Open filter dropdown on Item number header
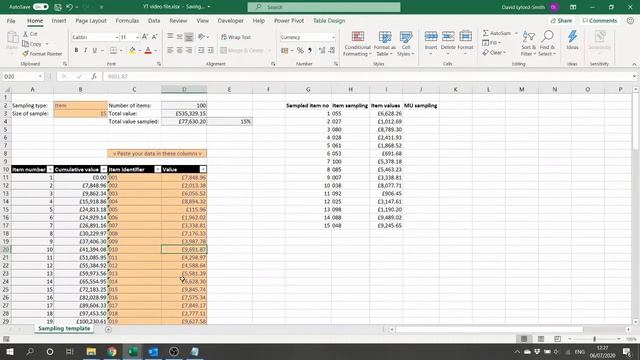Screen dimensions: 640x360 [49, 169]
